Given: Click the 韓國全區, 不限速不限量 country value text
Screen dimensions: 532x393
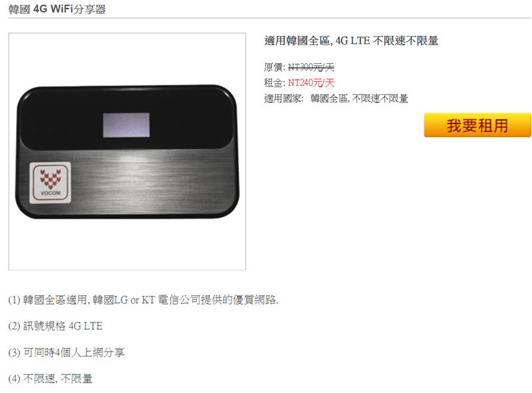Looking at the screenshot, I should (x=359, y=98).
